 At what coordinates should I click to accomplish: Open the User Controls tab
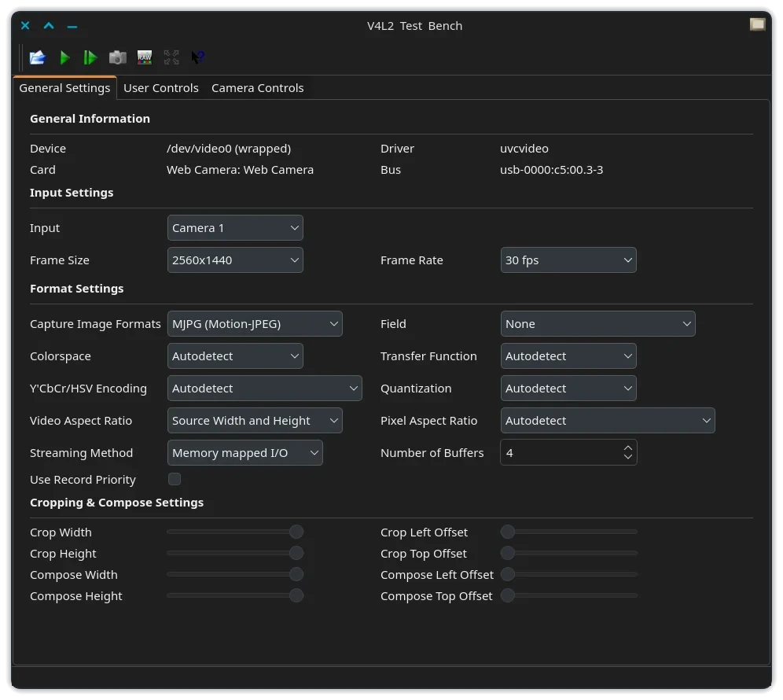(161, 88)
